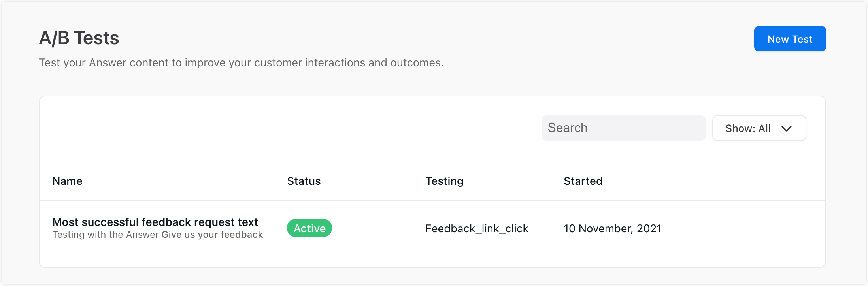The image size is (868, 286).
Task: Open the Show: All filter dropdown
Action: pos(759,128)
